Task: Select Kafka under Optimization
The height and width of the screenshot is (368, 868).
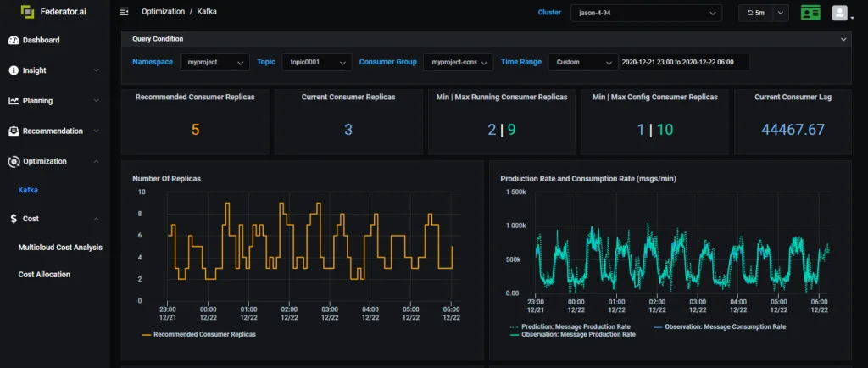Action: (28, 190)
